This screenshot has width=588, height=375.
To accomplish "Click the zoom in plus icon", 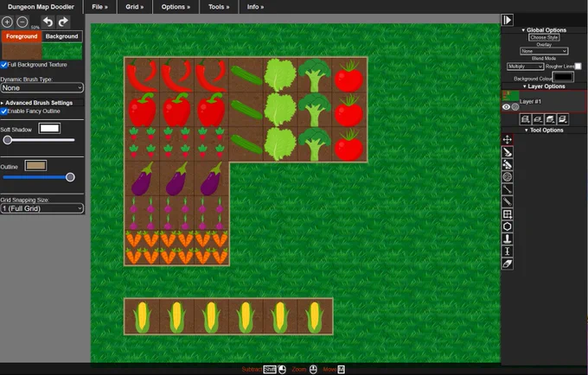I will click(x=7, y=22).
